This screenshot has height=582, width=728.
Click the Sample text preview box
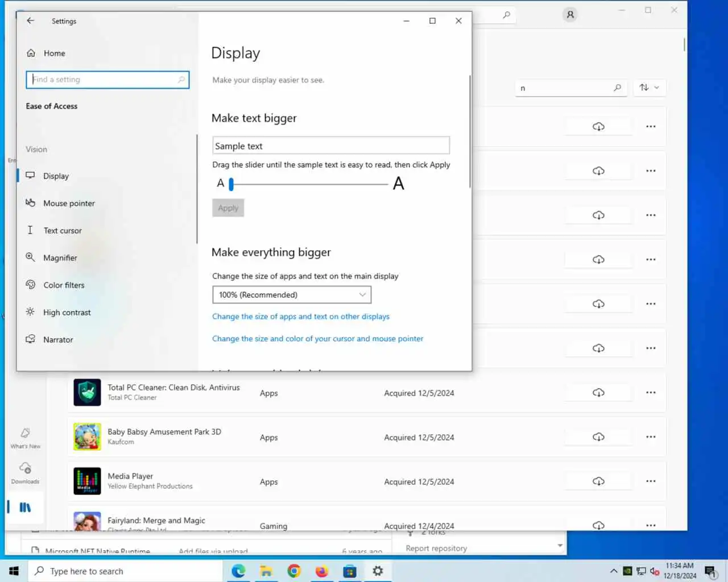point(331,145)
